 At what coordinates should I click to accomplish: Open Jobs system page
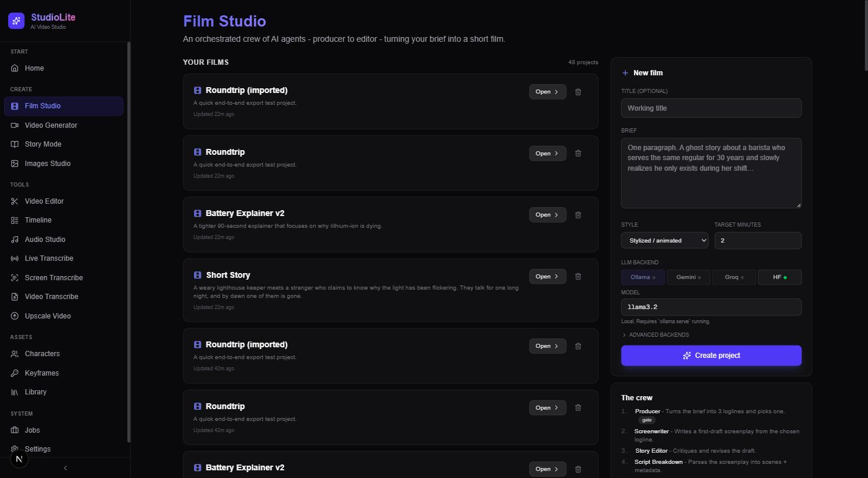pos(64,430)
